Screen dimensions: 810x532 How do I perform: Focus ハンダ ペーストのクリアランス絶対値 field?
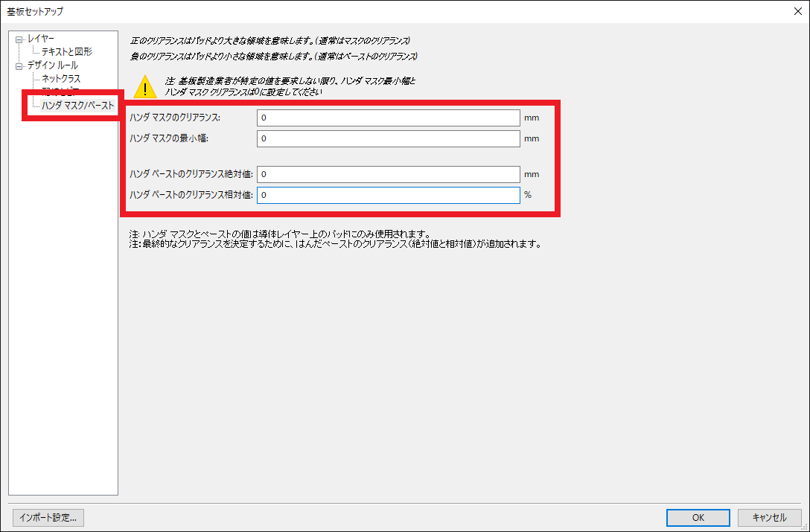[388, 174]
